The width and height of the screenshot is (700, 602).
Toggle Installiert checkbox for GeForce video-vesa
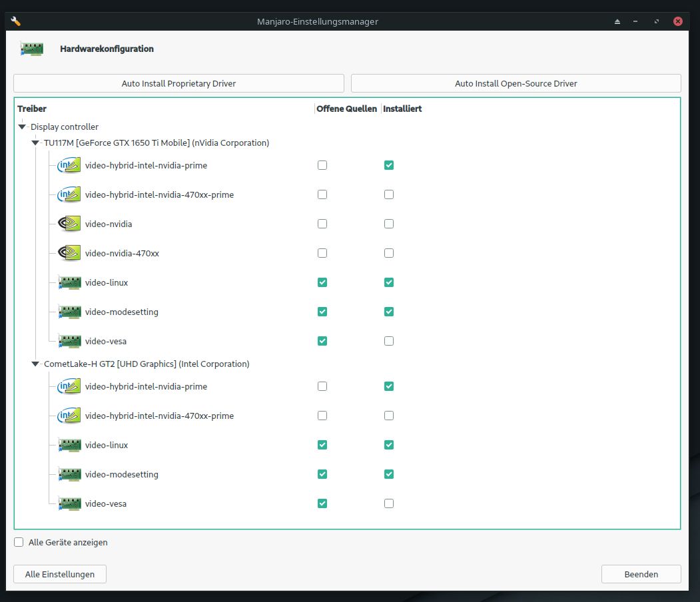[389, 341]
